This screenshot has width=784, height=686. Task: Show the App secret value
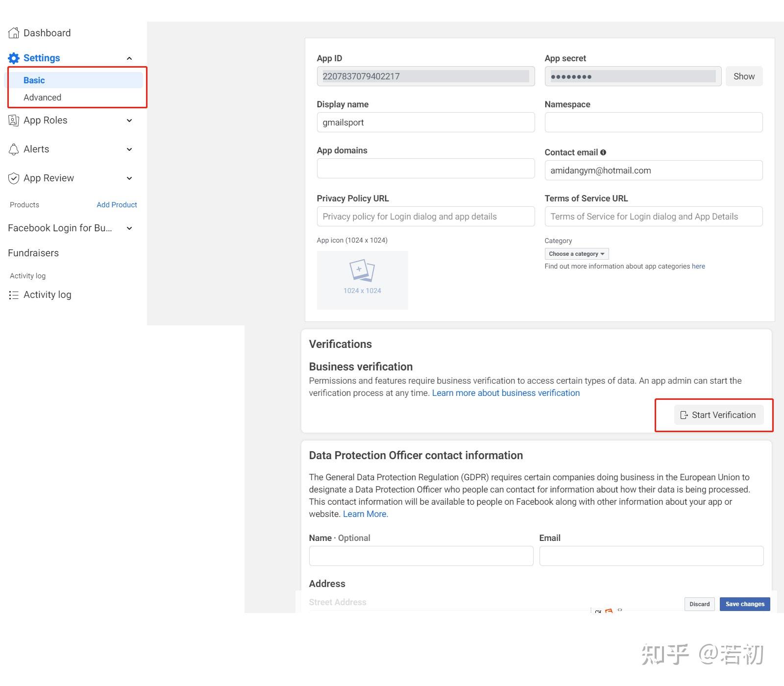(744, 76)
